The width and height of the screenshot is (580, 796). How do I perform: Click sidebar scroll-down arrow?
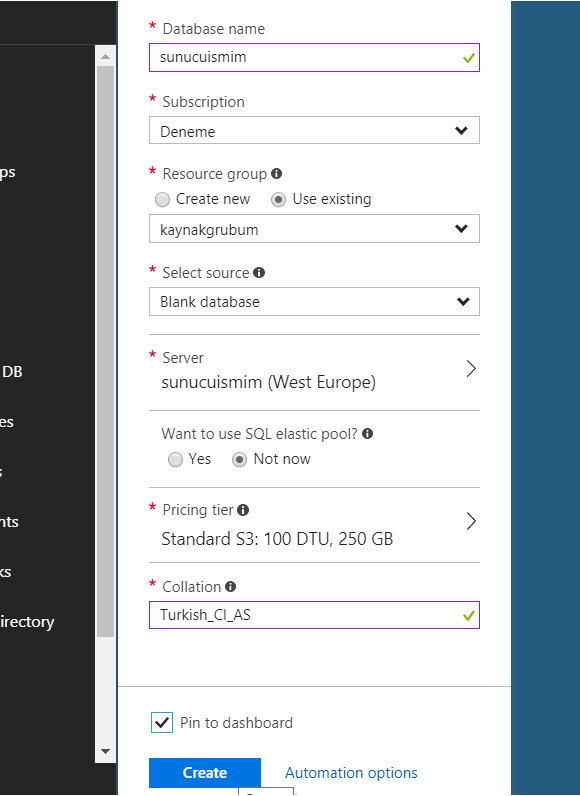106,751
